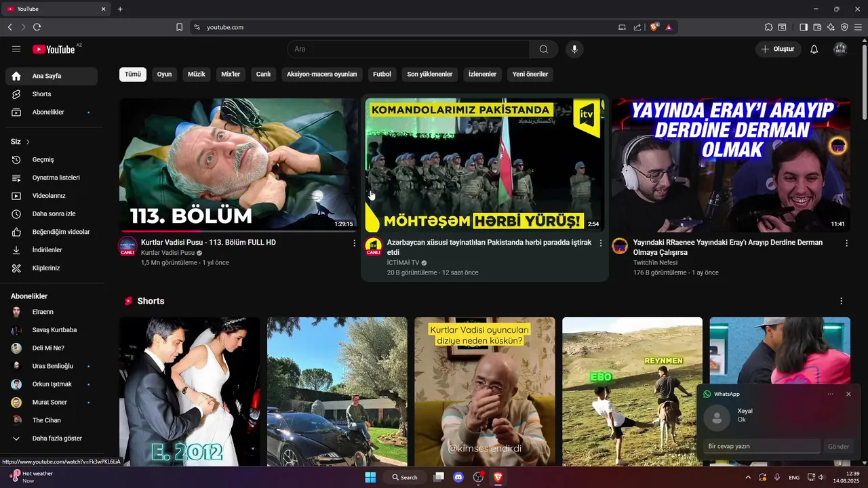The image size is (868, 488).
Task: Start voice search with microphone icon
Action: pyautogui.click(x=574, y=49)
